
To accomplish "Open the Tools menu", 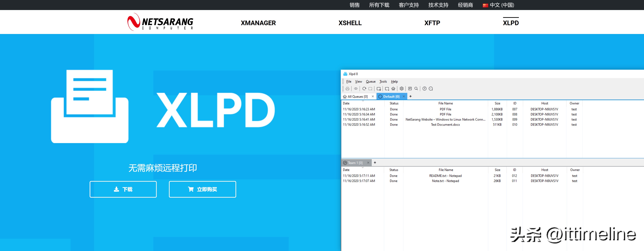I will click(x=383, y=82).
